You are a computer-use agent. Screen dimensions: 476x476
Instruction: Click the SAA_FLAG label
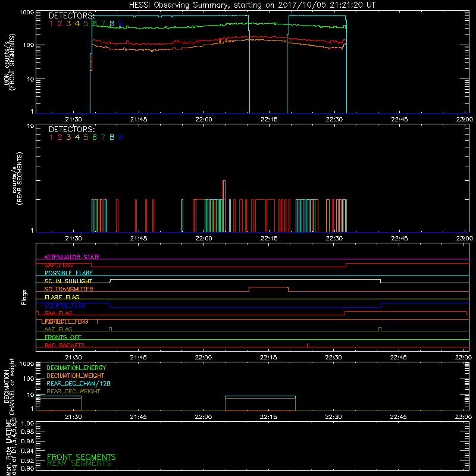pyautogui.click(x=58, y=313)
